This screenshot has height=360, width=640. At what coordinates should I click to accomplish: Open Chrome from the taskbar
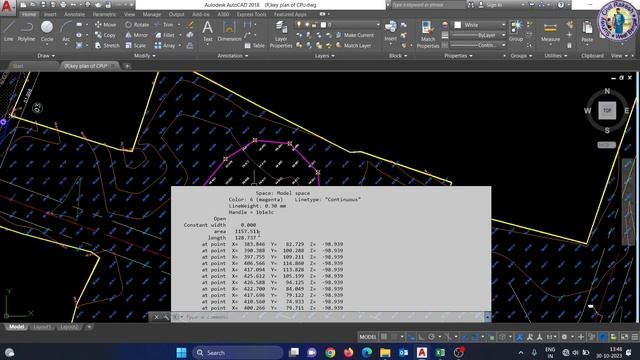pos(330,353)
